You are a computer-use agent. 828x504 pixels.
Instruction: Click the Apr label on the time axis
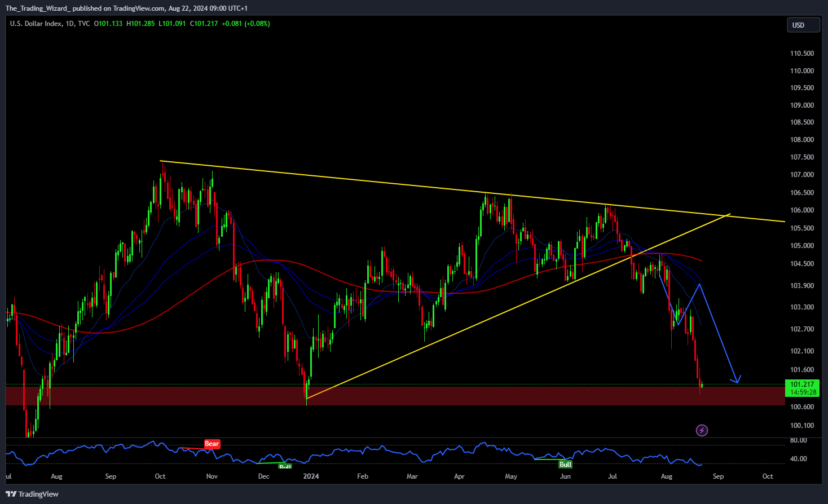459,476
